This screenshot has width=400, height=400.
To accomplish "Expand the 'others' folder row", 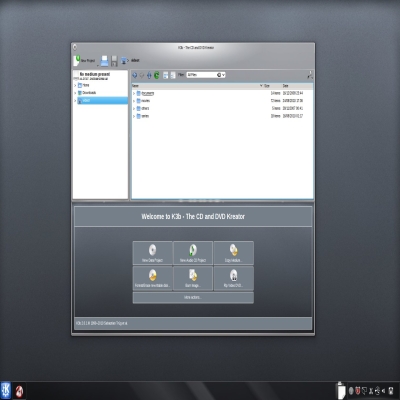I will 134,108.
